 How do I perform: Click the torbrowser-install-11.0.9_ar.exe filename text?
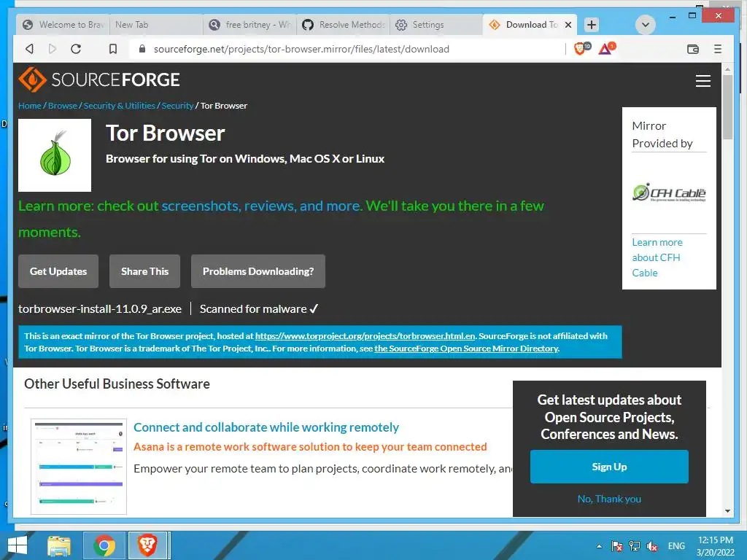[100, 308]
